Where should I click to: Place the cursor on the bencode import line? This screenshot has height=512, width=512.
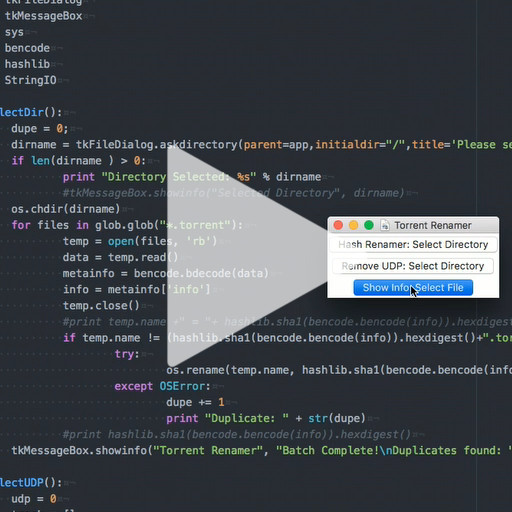pos(27,48)
